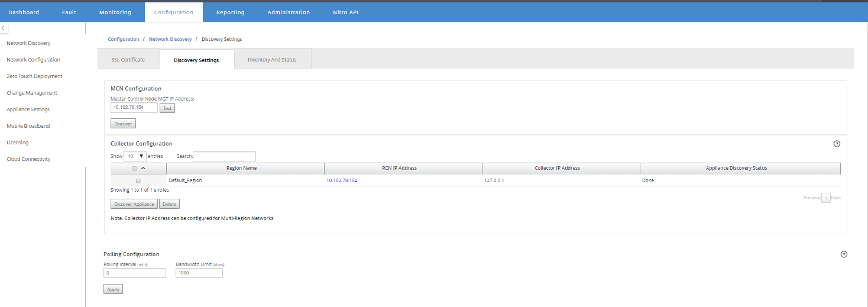Switch to SSL Certificate tab
868x307 pixels.
pyautogui.click(x=128, y=60)
